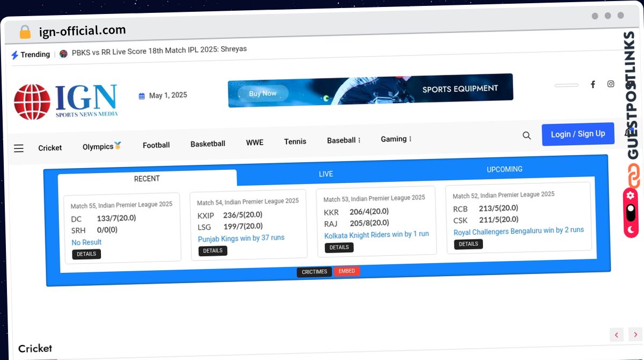The height and width of the screenshot is (360, 644).
Task: Click Royal Challengers Bengaluru win by 2 runs
Action: tap(518, 231)
